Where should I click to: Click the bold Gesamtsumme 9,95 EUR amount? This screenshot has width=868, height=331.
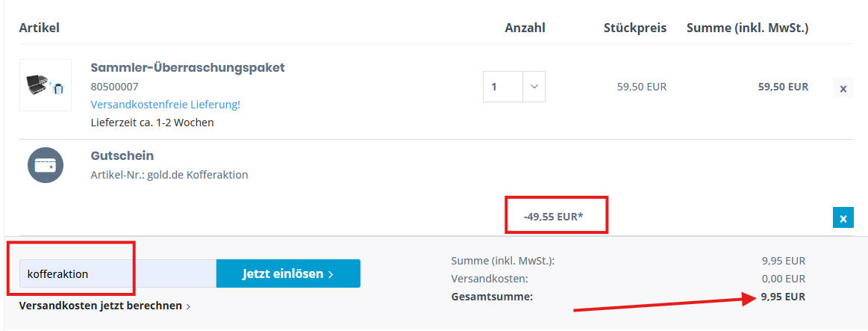coord(783,297)
